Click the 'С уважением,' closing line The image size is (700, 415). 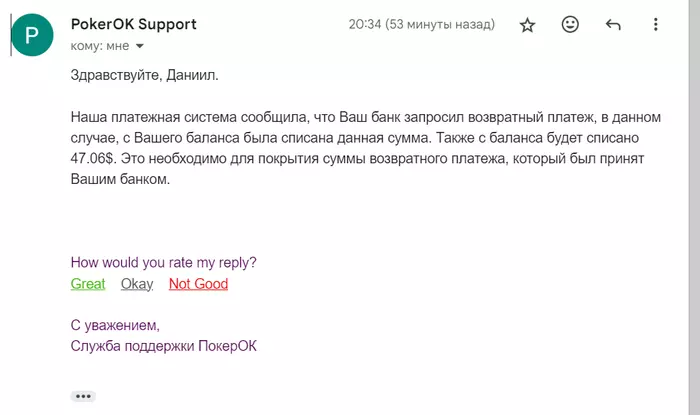pyautogui.click(x=115, y=325)
